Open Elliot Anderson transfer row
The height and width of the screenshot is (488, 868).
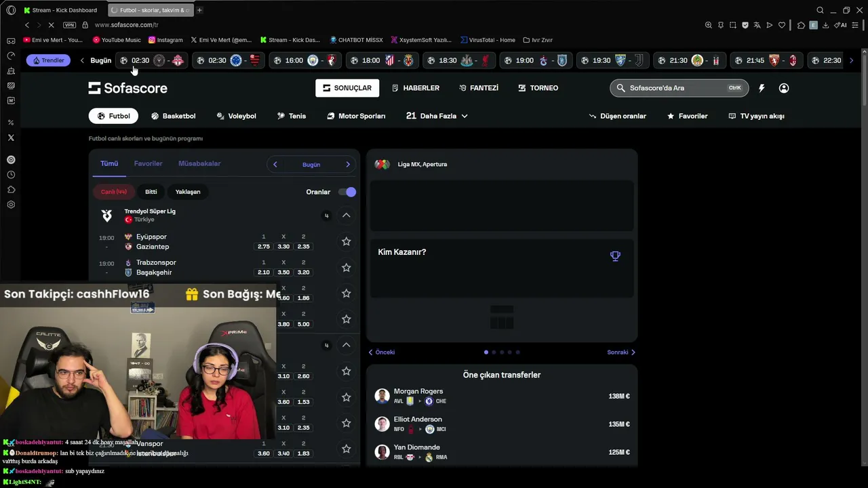click(502, 424)
